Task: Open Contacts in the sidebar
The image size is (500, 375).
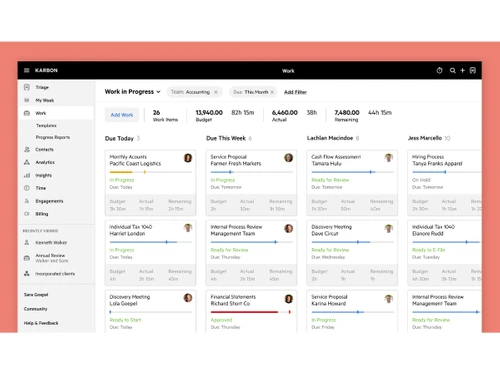Action: coord(45,150)
